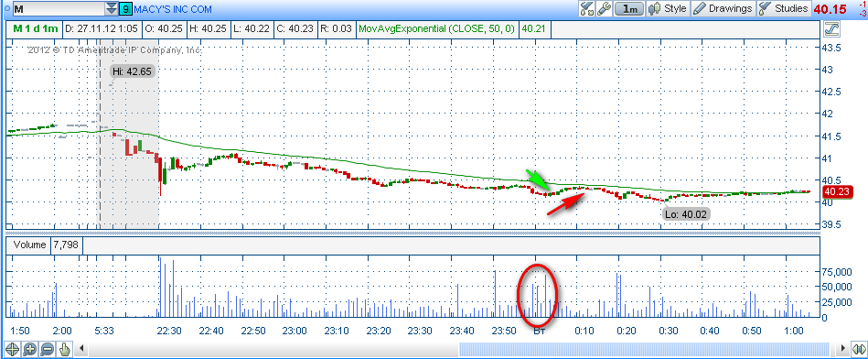Select the crosshair pointer tool
The width and height of the screenshot is (868, 359).
[x=12, y=349]
